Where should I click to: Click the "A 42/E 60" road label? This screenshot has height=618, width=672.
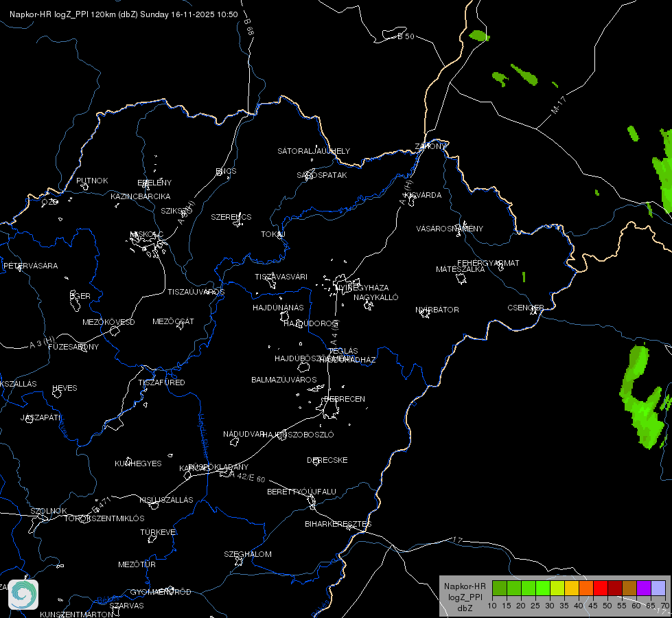[x=248, y=477]
